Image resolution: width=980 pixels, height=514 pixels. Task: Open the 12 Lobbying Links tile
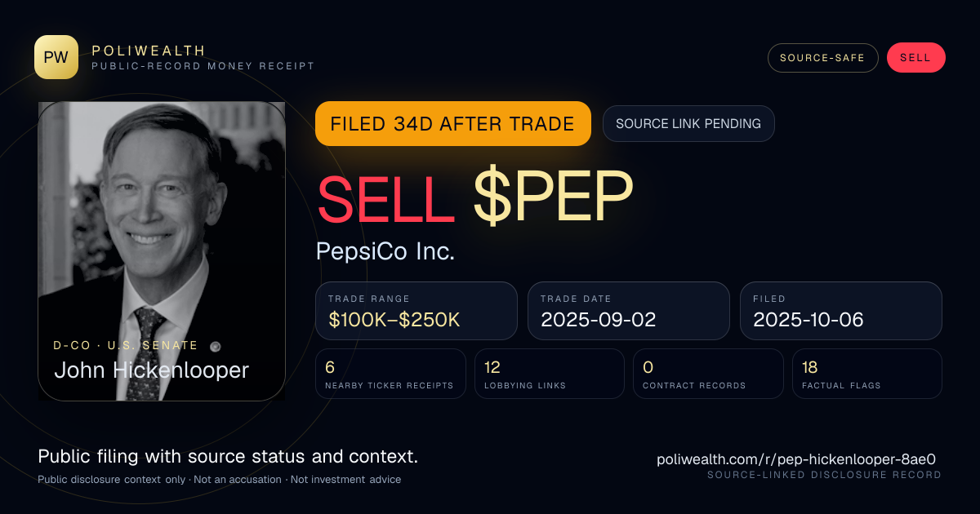549,374
